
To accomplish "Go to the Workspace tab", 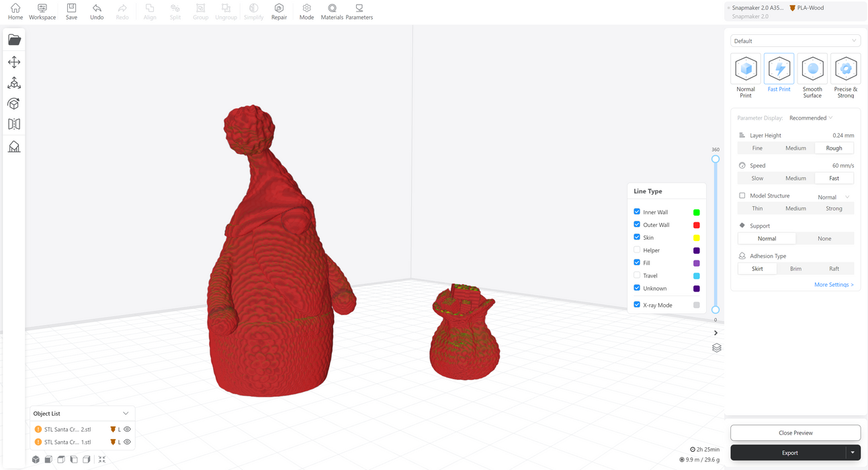I will click(x=42, y=11).
